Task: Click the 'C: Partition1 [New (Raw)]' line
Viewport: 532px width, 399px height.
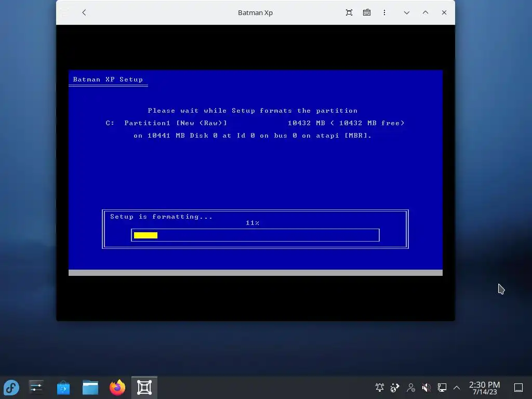Action: [166, 123]
